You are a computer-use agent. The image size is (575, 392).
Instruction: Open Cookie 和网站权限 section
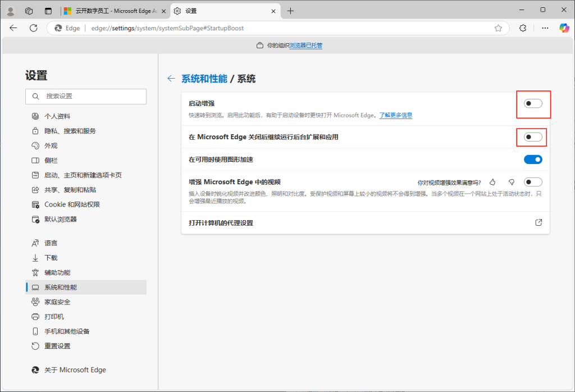tap(86, 204)
